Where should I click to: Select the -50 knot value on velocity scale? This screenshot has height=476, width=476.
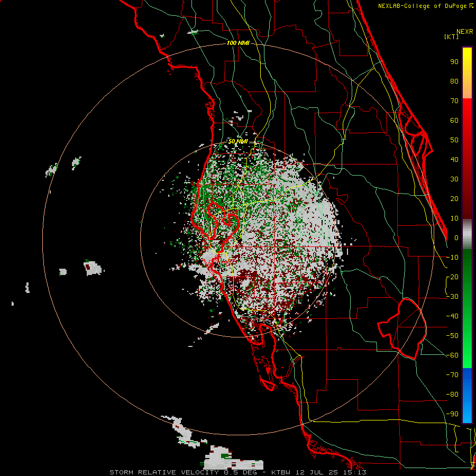point(452,336)
